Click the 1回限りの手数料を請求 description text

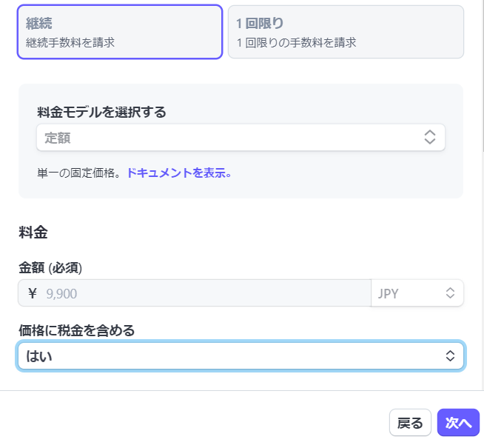pos(296,43)
